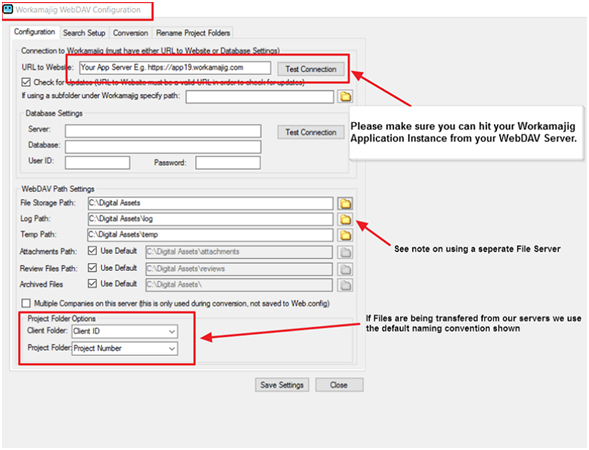Browse for Temp Path folder
The height and width of the screenshot is (450, 589).
(345, 236)
